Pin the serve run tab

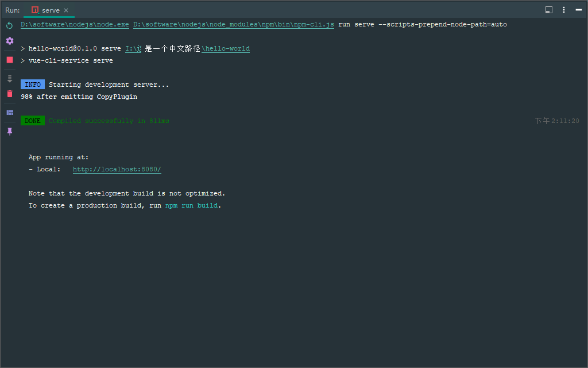[10, 132]
